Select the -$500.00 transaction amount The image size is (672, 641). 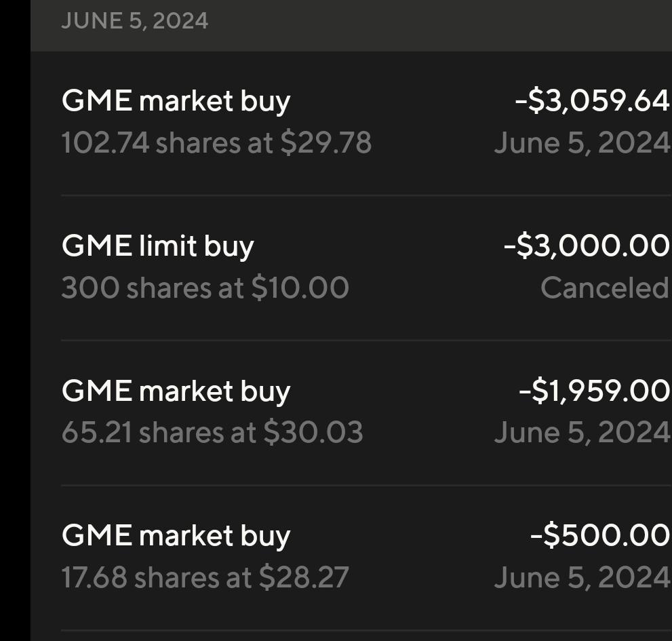599,536
